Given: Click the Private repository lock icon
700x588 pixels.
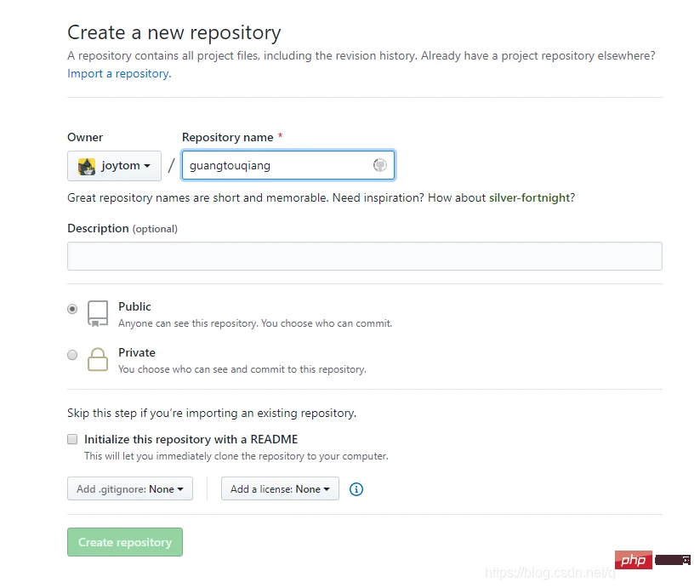Looking at the screenshot, I should pyautogui.click(x=98, y=359).
